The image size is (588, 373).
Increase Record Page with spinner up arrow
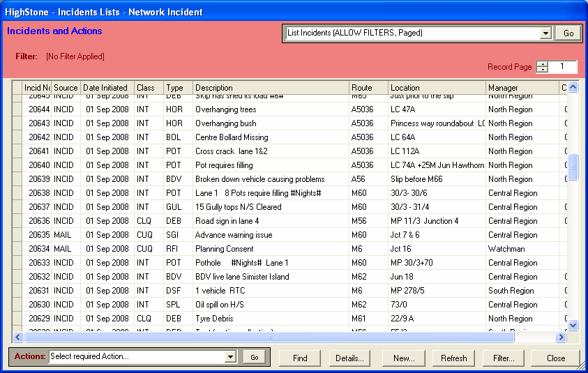click(x=542, y=63)
